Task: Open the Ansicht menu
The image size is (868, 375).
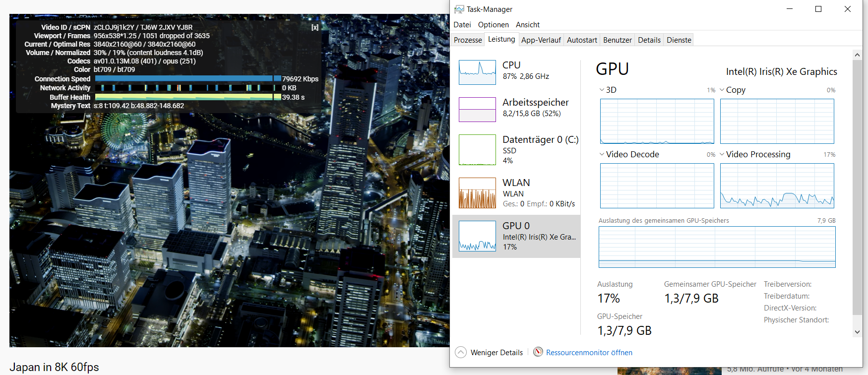Action: click(527, 25)
